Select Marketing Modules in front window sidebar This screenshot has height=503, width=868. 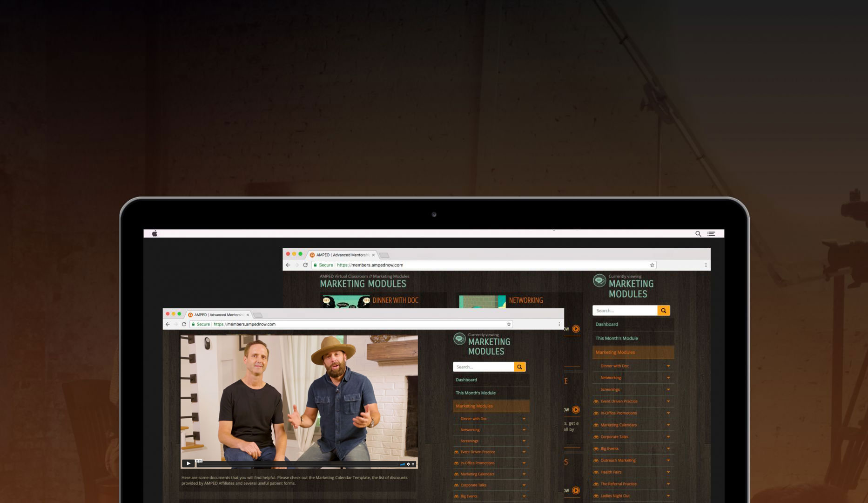point(491,406)
